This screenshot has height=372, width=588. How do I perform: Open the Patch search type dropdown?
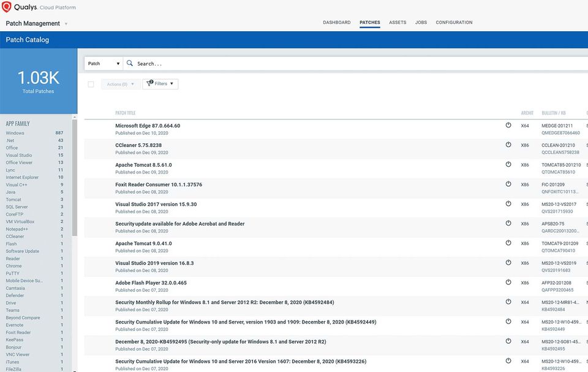[104, 64]
